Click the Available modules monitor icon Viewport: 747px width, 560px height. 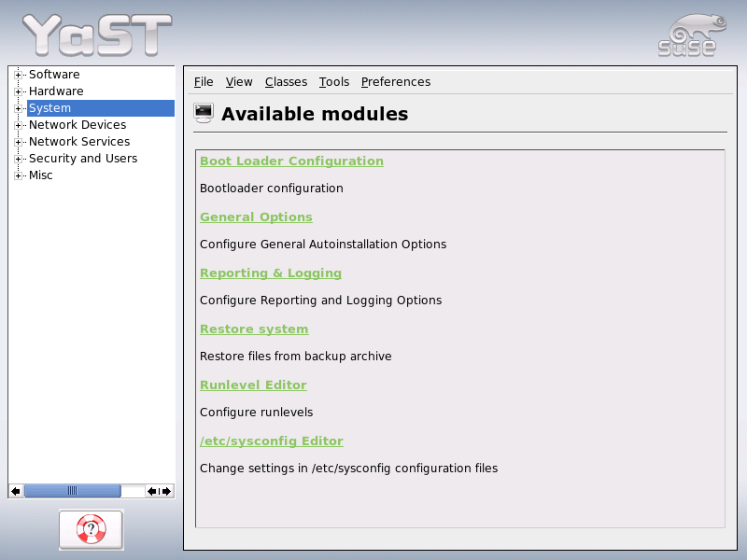204,113
